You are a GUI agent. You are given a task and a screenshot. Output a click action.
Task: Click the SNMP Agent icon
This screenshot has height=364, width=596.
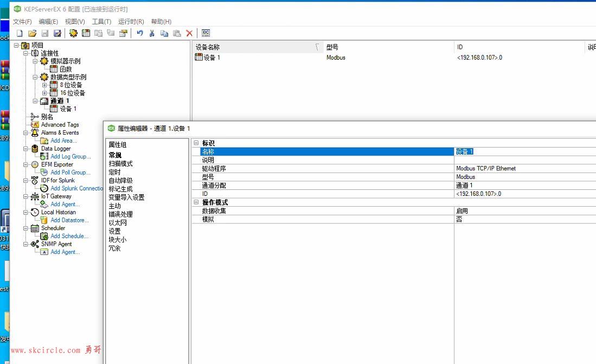click(x=35, y=244)
